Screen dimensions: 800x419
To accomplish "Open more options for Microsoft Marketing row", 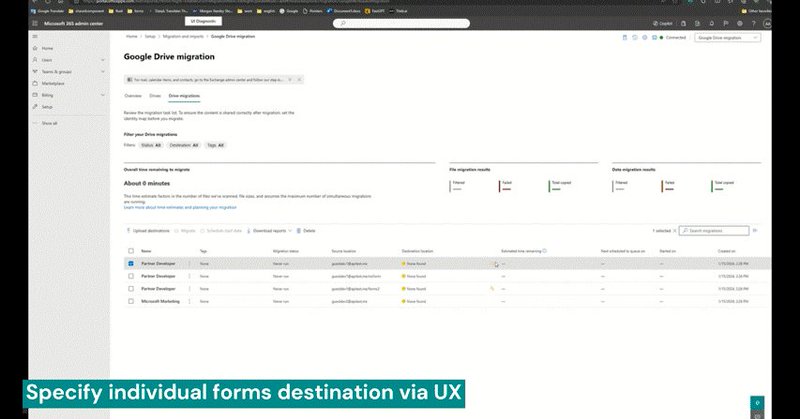I will (x=189, y=302).
